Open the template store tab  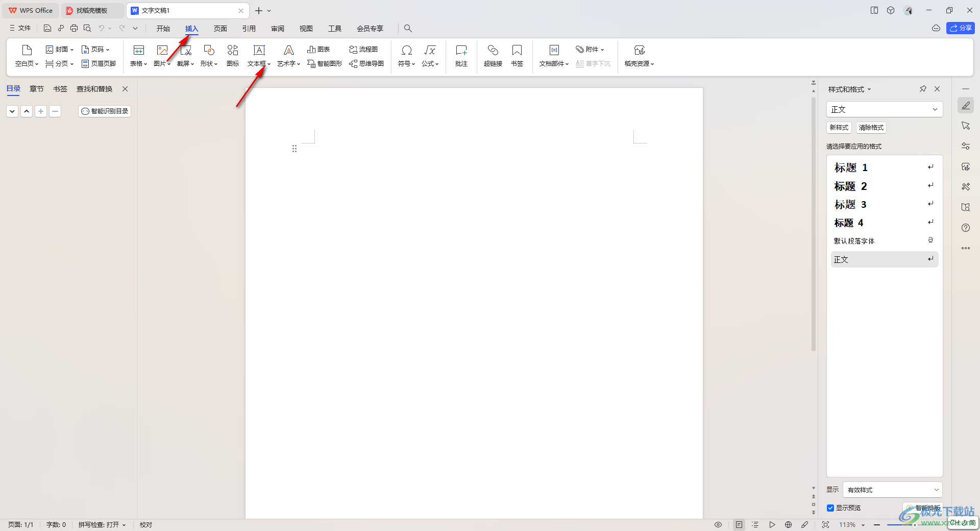click(x=92, y=10)
